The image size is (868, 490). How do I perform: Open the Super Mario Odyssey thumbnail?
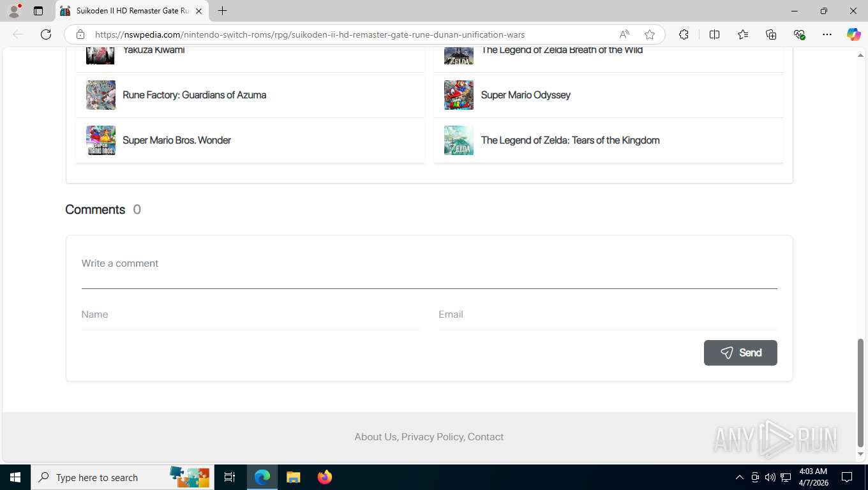click(x=459, y=95)
